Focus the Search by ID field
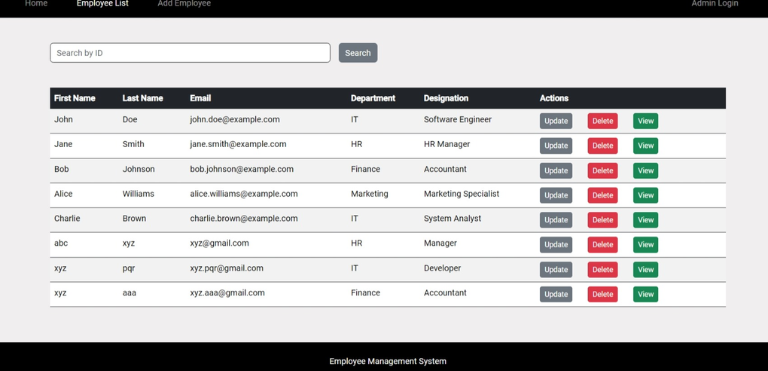Viewport: 768px width, 371px height. pos(190,53)
